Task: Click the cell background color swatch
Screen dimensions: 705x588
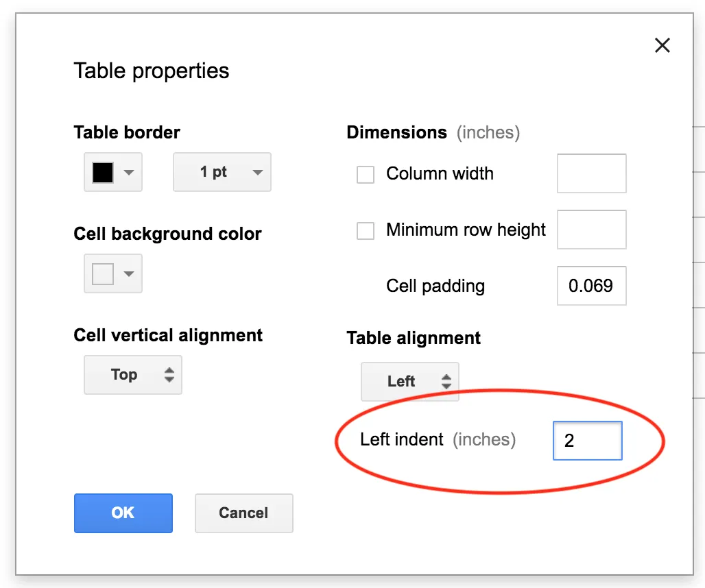Action: coord(103,274)
